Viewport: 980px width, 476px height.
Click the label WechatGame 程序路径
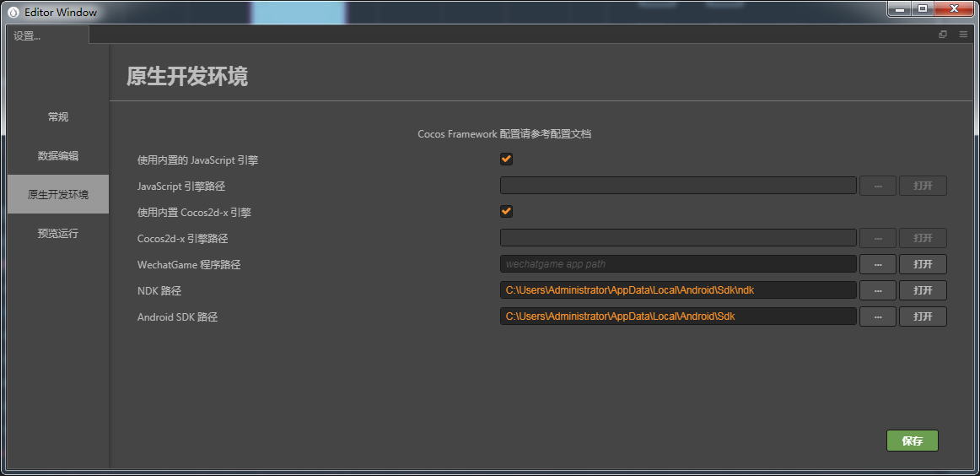[189, 264]
